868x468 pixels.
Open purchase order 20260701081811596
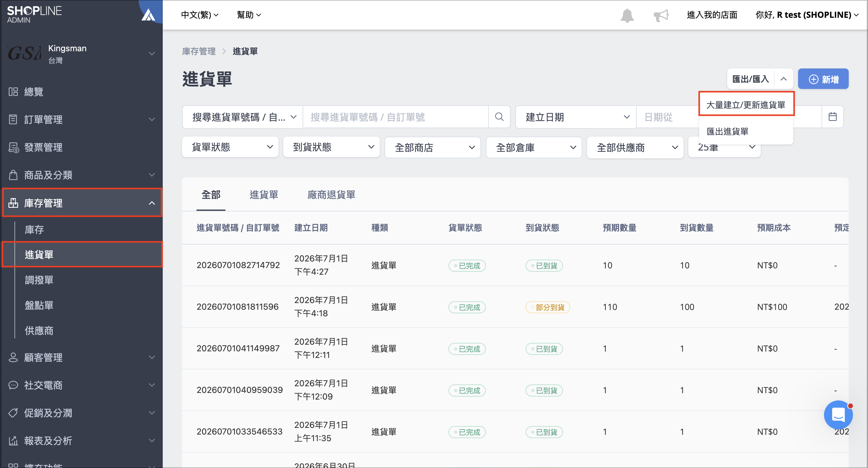[237, 306]
